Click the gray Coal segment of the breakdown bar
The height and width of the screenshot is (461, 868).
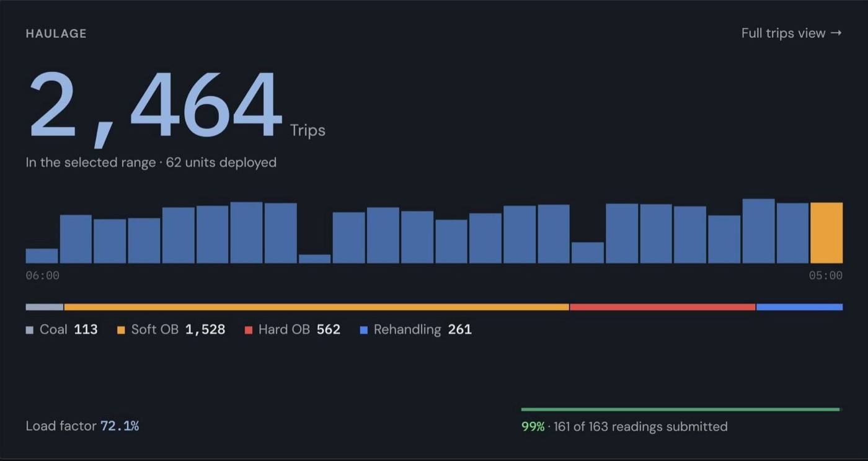click(45, 307)
